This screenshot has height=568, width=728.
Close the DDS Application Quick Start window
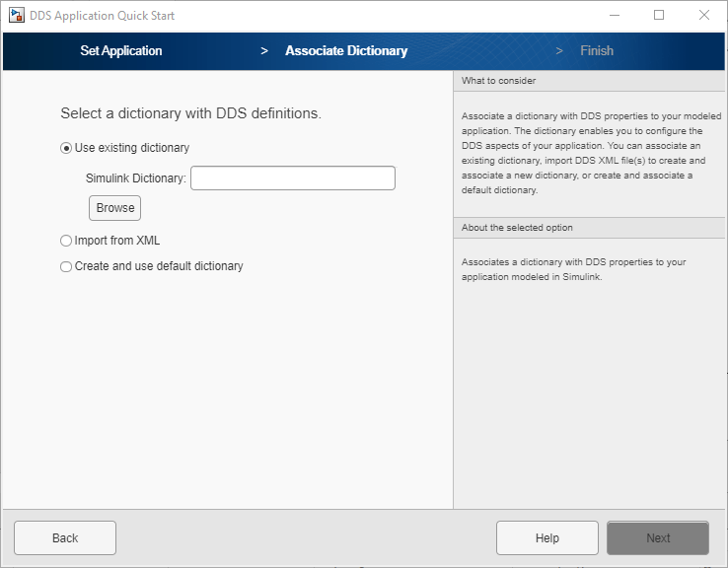click(x=704, y=16)
